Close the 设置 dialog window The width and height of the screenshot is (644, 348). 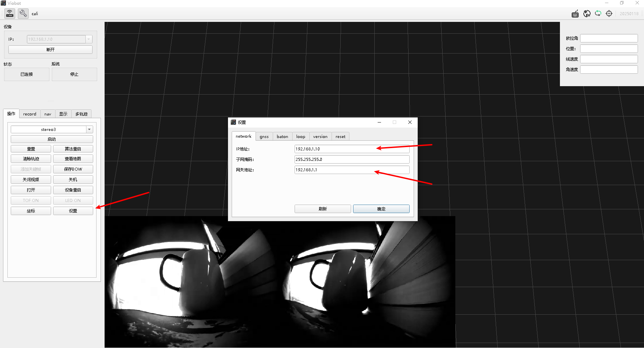(410, 122)
